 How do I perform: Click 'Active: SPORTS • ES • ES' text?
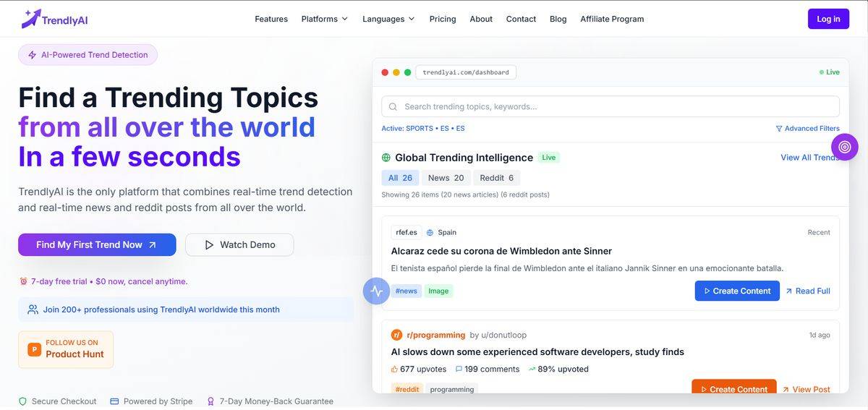click(x=423, y=129)
